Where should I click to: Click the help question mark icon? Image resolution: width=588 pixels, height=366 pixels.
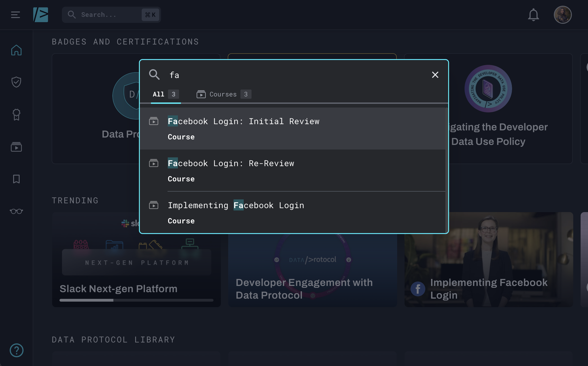point(16,350)
